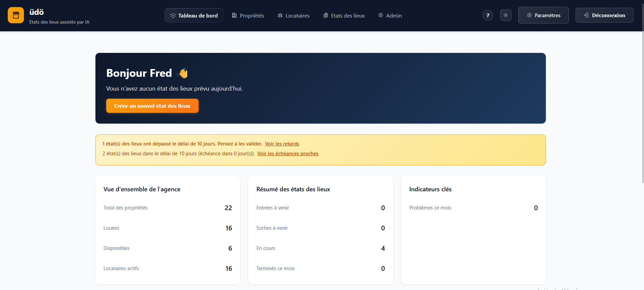Click the üdö brand name text
The width and height of the screenshot is (644, 290).
tap(36, 12)
